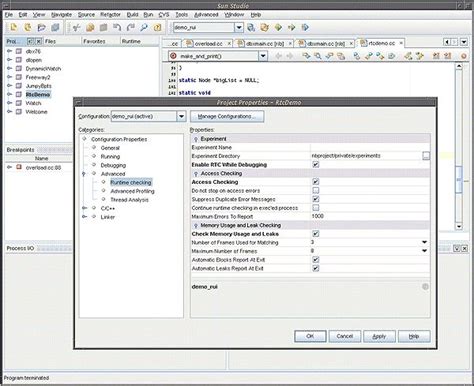This screenshot has width=474, height=386.
Task: Click the Manage Configurations button
Action: (227, 117)
